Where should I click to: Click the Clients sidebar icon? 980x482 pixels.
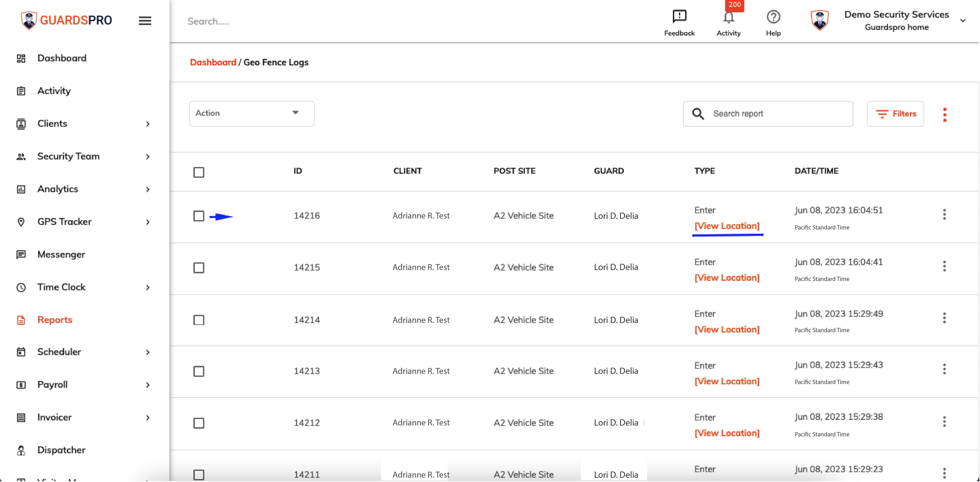coord(21,124)
